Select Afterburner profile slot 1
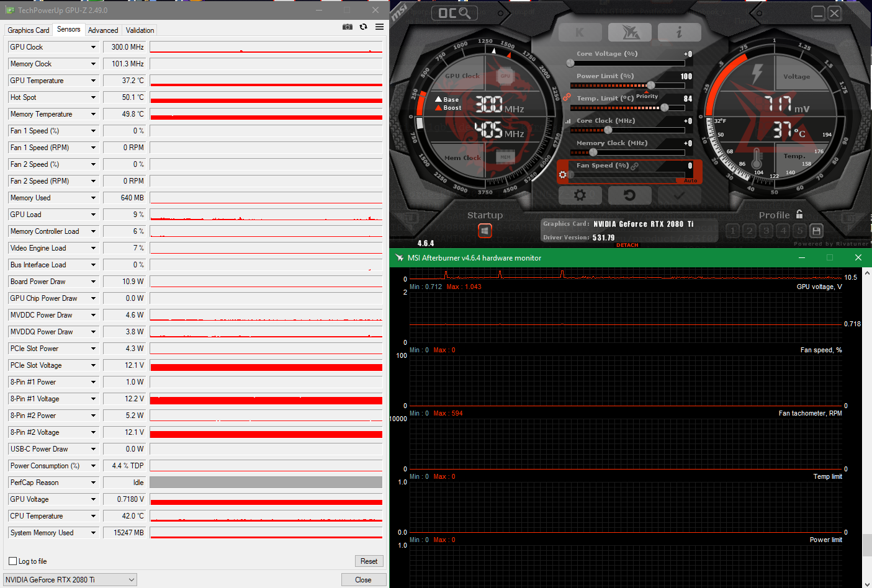 pos(733,231)
